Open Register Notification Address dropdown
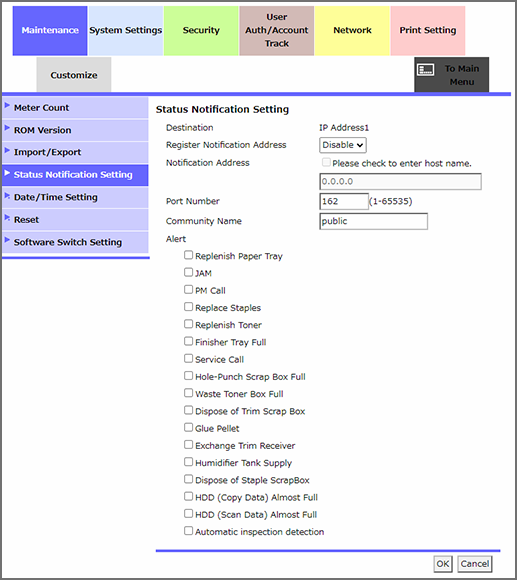 pyautogui.click(x=343, y=145)
